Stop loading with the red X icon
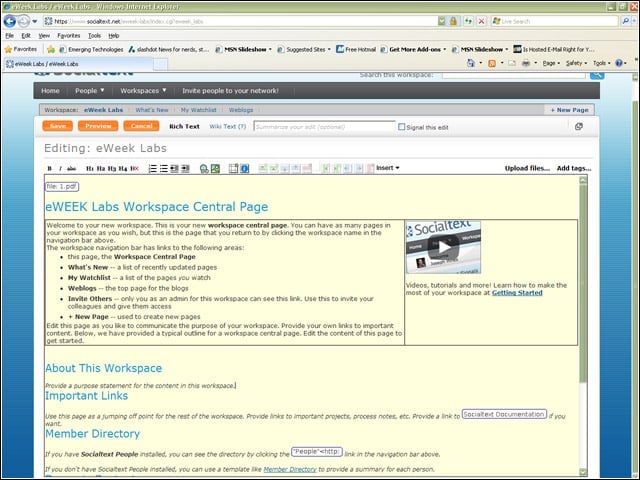The width and height of the screenshot is (640, 480). 482,21
